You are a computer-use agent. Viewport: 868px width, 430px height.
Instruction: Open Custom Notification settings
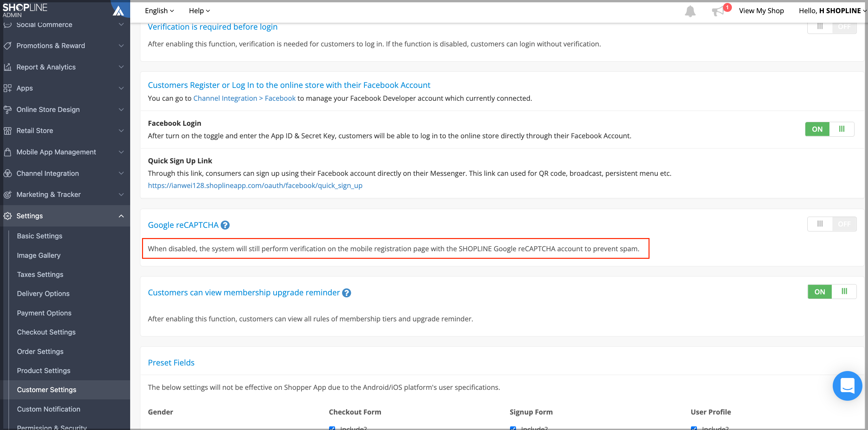click(48, 409)
